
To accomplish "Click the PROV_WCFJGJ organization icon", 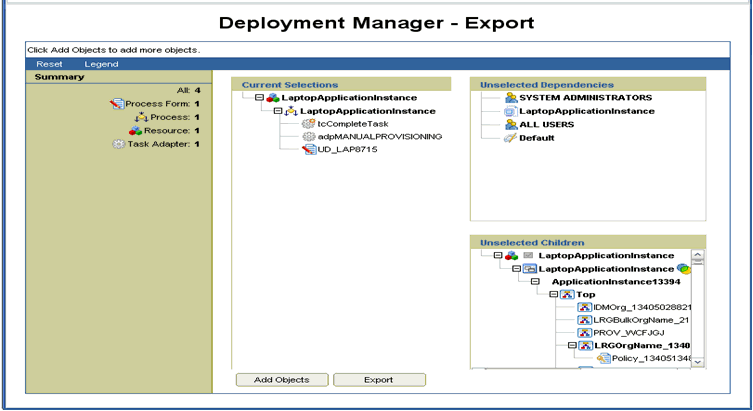I will [x=584, y=333].
